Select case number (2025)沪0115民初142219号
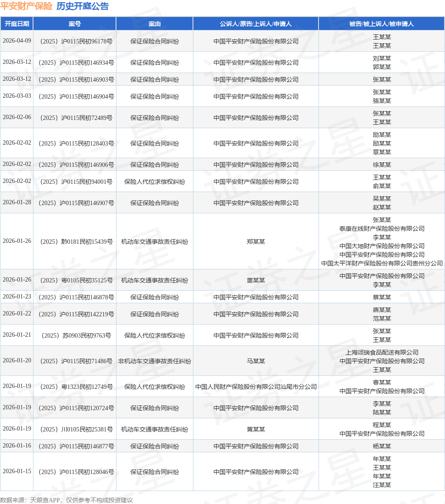Image resolution: width=445 pixels, height=504 pixels. tap(76, 314)
